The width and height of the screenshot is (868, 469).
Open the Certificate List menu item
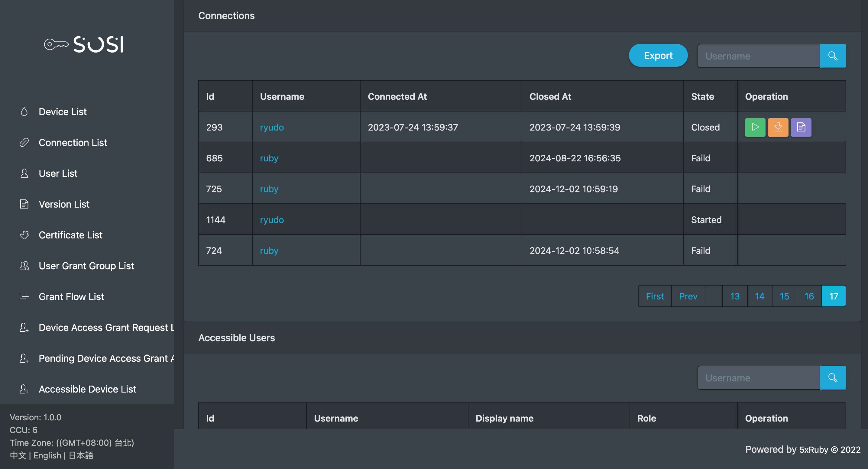70,235
